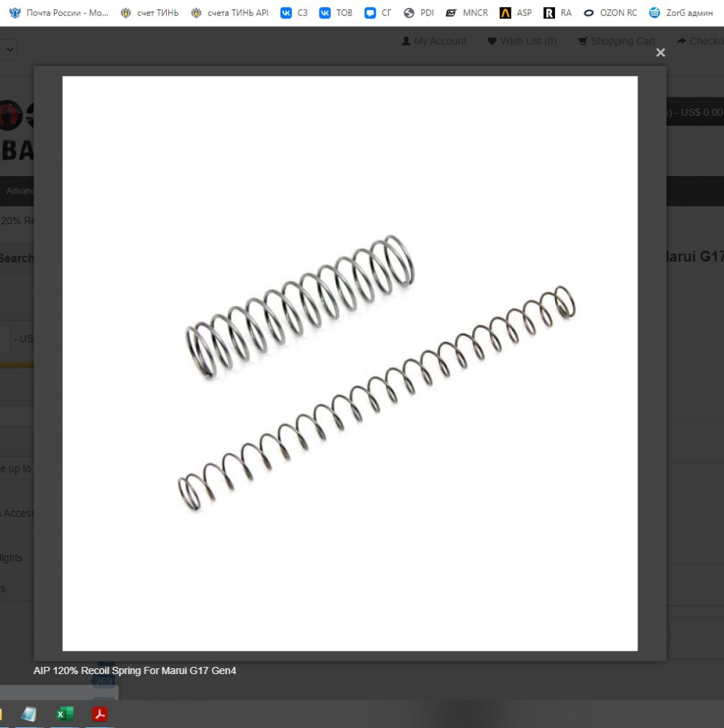View the Wish List (0)

(522, 41)
